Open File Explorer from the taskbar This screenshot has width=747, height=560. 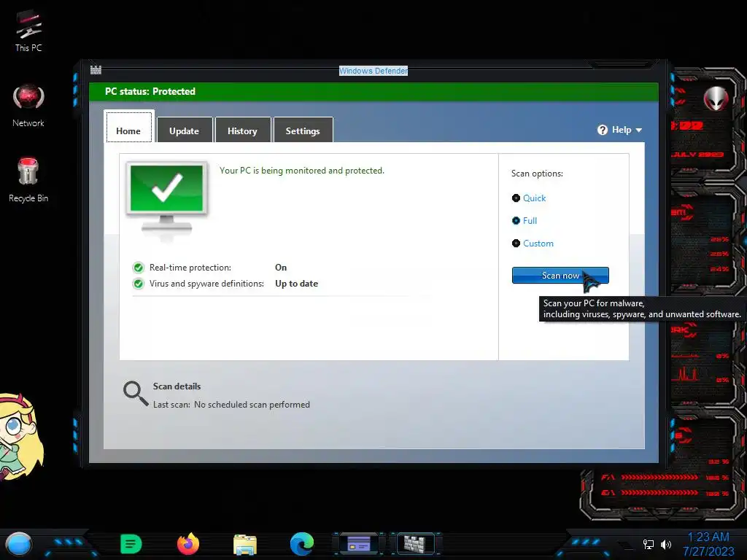pos(245,544)
